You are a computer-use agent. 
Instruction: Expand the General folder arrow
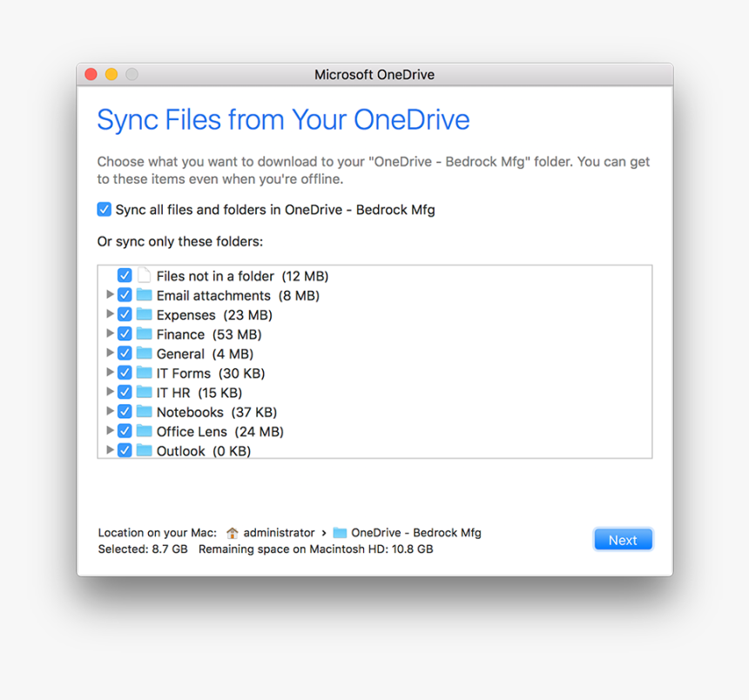[x=110, y=353]
